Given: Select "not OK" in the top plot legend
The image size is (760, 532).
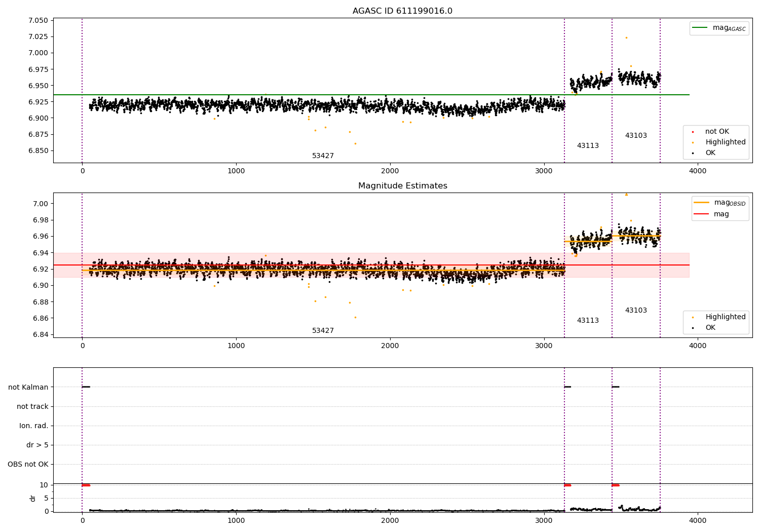Looking at the screenshot, I should click(x=717, y=132).
